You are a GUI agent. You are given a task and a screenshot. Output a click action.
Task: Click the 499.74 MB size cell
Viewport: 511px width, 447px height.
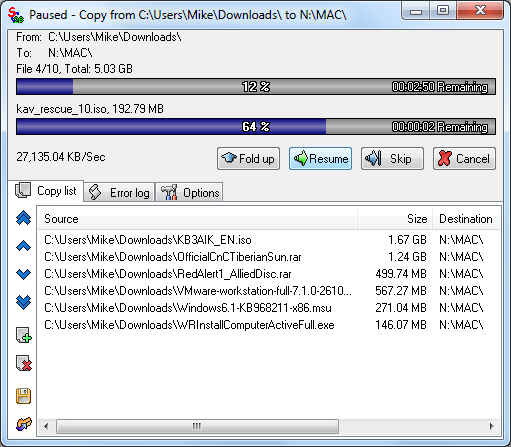[401, 274]
